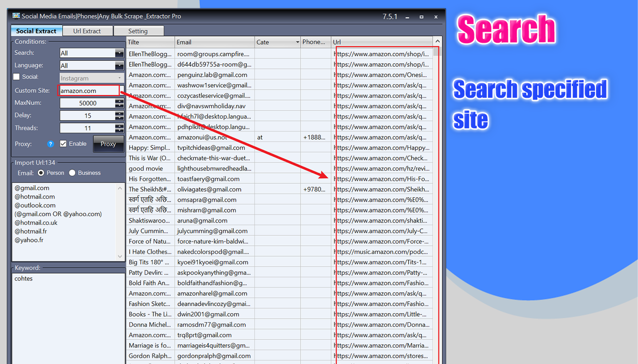Select the amazonui@us.not email cell
The height and width of the screenshot is (364, 638).
coord(215,137)
